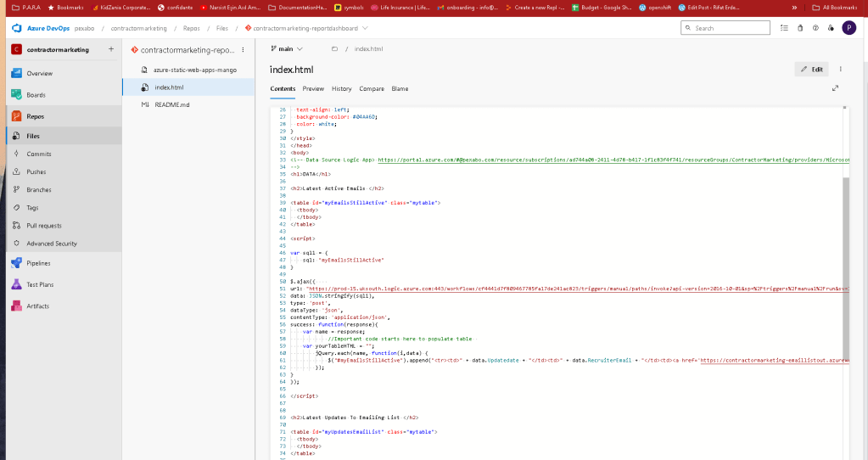Open the Pipelines sidebar icon
The width and height of the screenshot is (868, 460).
[x=17, y=263]
